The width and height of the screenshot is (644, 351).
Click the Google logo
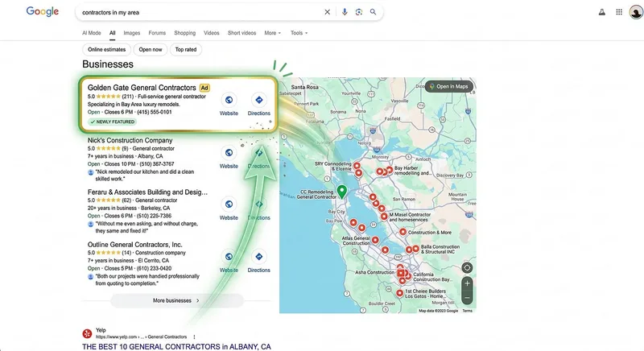(43, 11)
